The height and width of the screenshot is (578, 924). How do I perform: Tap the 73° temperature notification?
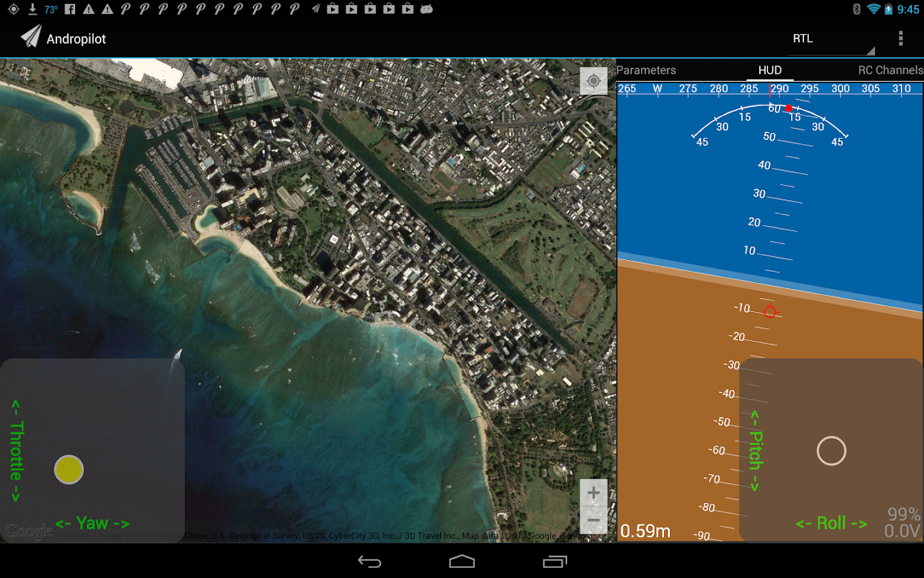click(x=51, y=9)
